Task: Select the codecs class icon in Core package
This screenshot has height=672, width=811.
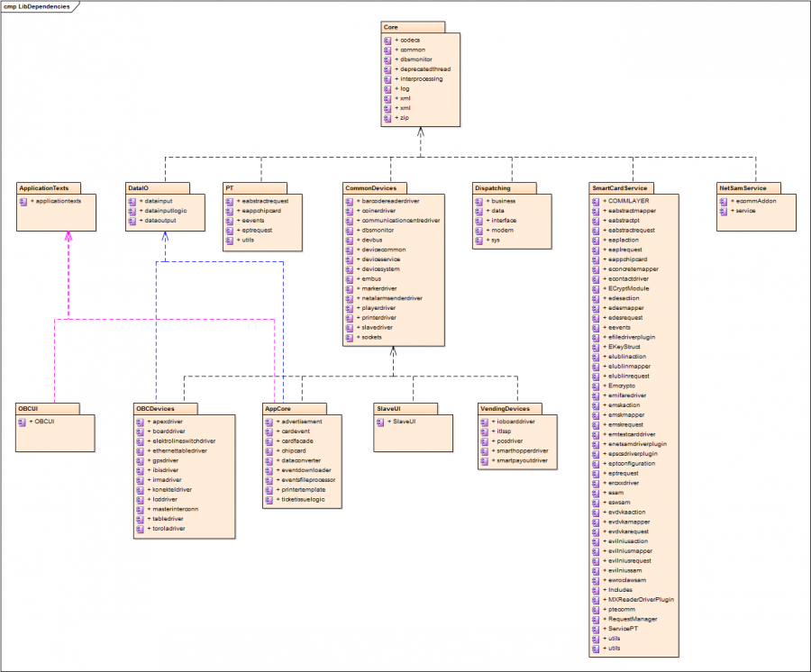Action: (x=389, y=40)
